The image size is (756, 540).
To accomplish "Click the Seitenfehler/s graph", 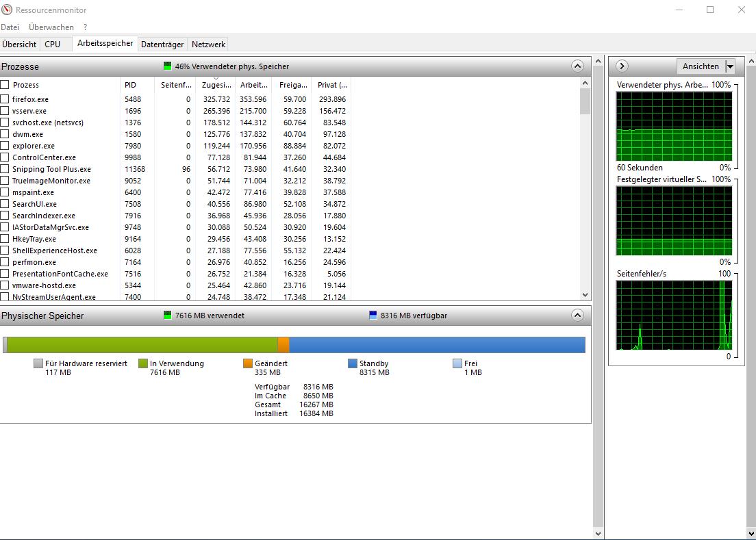I will (674, 315).
